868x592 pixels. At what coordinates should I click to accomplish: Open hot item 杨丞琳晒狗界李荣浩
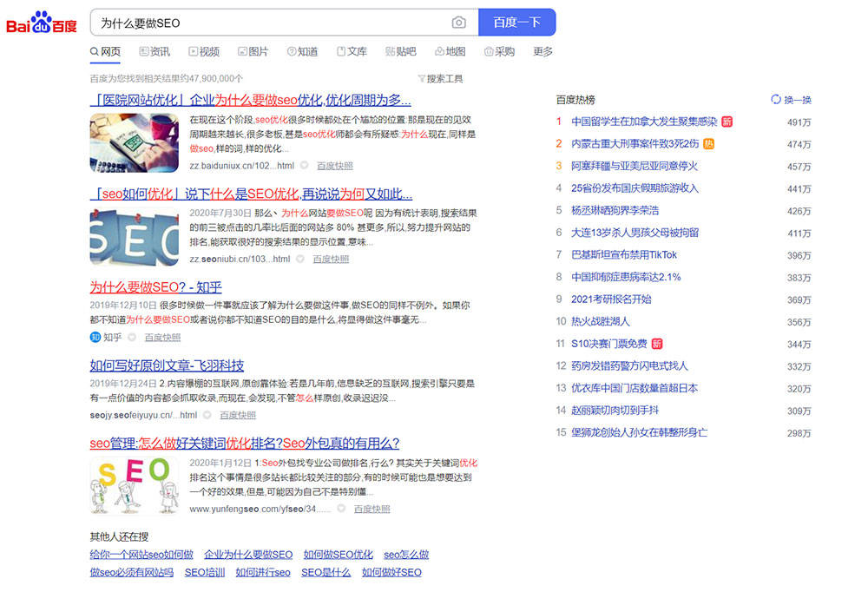(x=615, y=210)
